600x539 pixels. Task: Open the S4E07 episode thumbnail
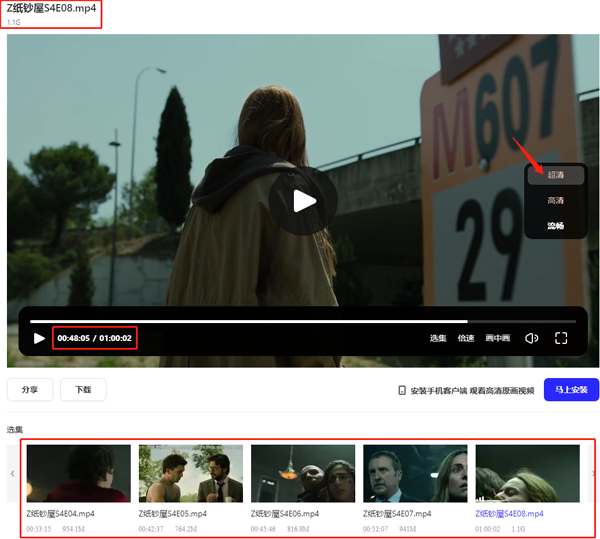point(415,474)
